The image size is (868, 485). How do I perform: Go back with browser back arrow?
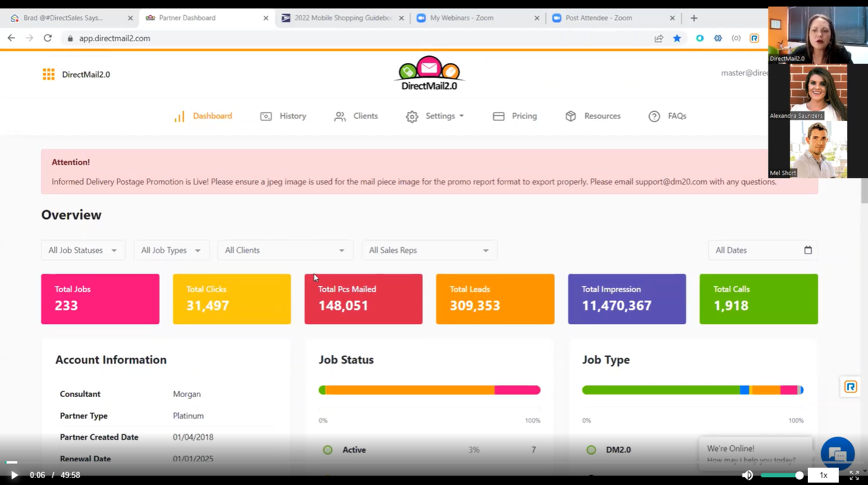tap(11, 38)
